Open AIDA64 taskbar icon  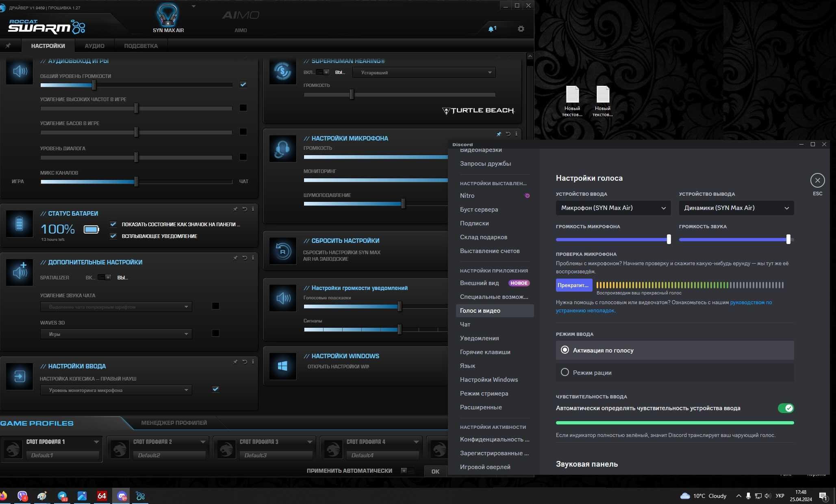pos(102,496)
